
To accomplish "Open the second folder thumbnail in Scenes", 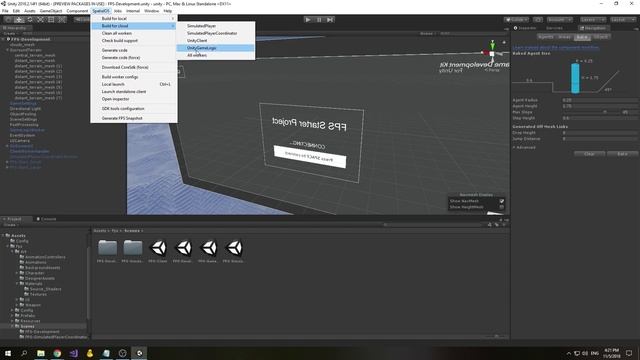I will 133,247.
